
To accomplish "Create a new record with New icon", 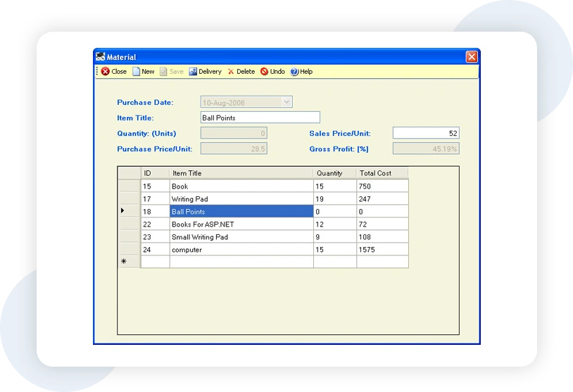I will pos(137,72).
